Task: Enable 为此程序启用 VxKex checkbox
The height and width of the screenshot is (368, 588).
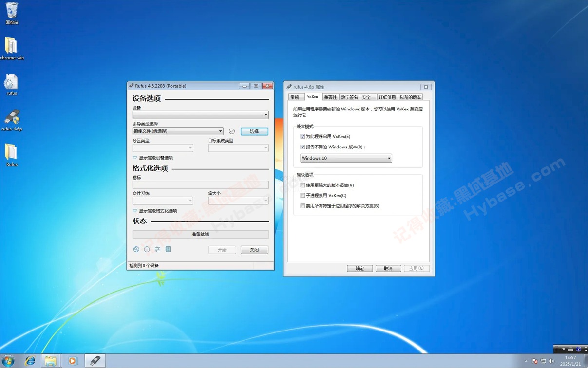Action: click(303, 136)
